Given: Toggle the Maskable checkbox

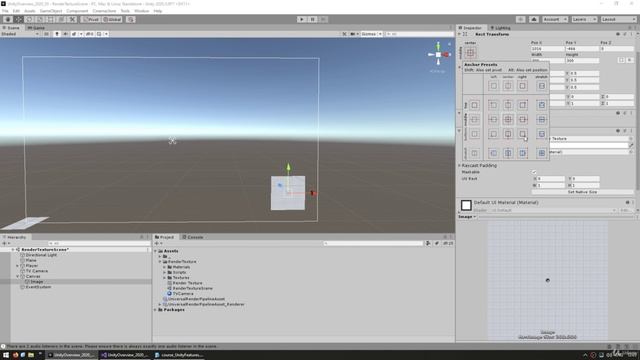Looking at the screenshot, I should tap(534, 172).
